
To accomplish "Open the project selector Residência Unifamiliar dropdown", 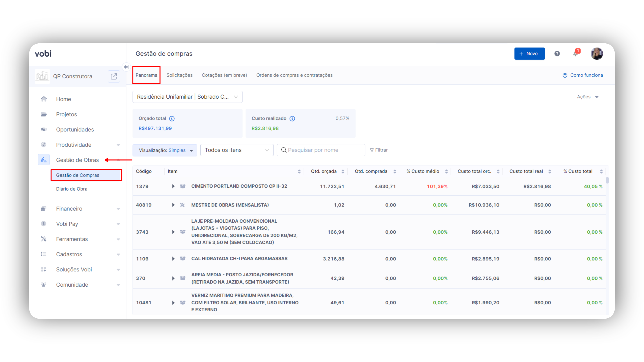I will tap(187, 97).
